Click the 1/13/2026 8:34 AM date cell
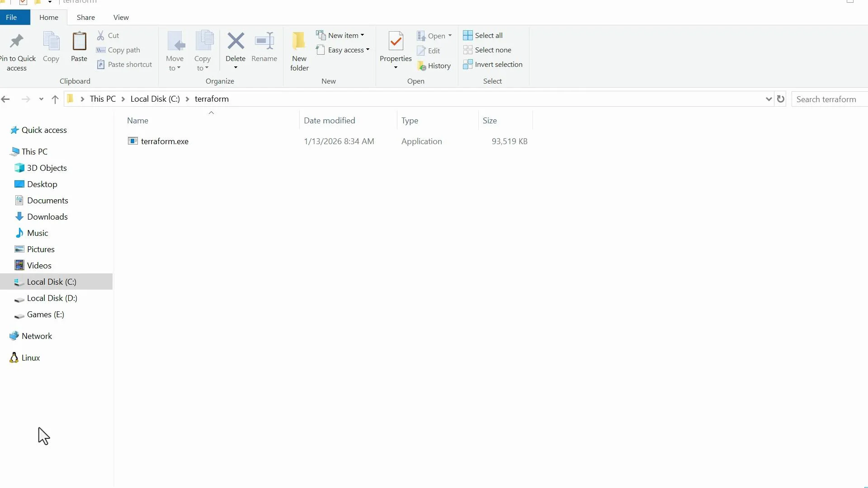868x488 pixels. click(x=339, y=141)
